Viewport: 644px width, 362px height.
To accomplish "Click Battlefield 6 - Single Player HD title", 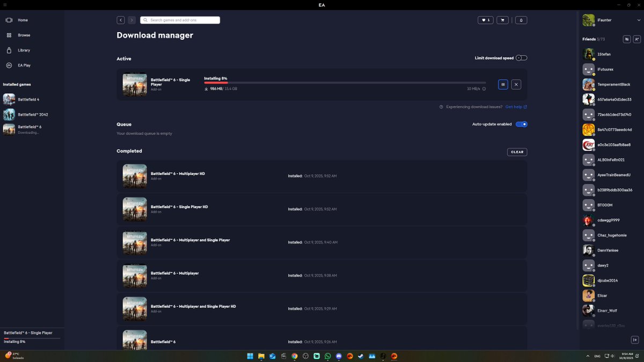I will (x=179, y=207).
